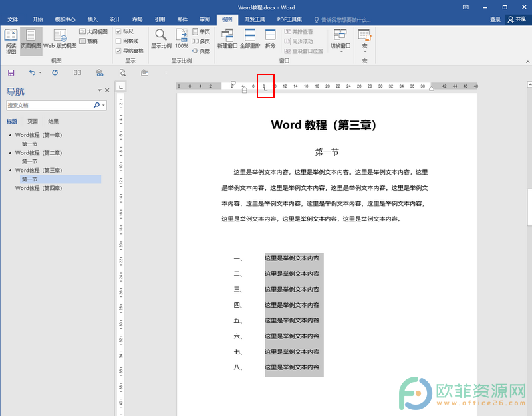Choose 多页 multiple-pages zoom
Viewport: 532px width, 416px height.
click(x=201, y=41)
